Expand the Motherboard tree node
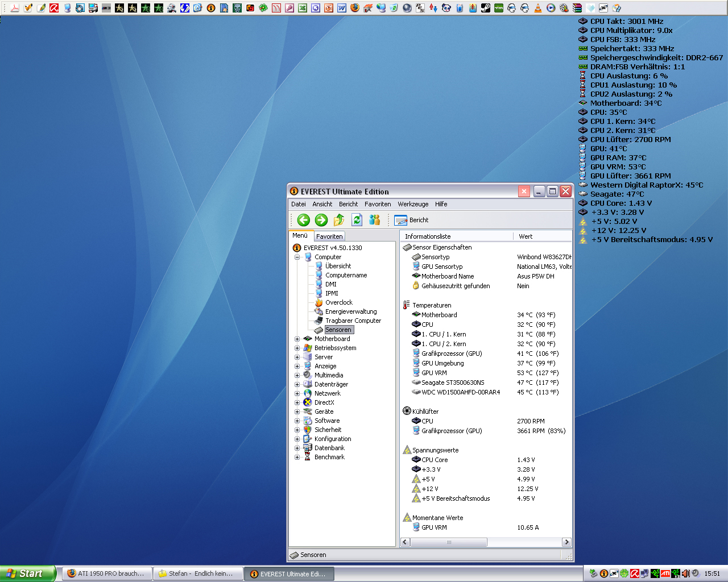728x582 pixels. coord(297,339)
